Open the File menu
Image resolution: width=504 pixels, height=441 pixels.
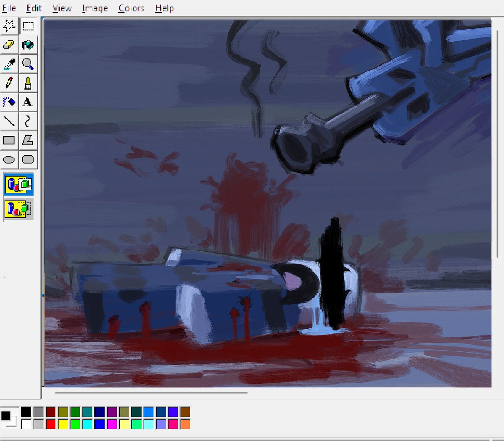click(9, 8)
